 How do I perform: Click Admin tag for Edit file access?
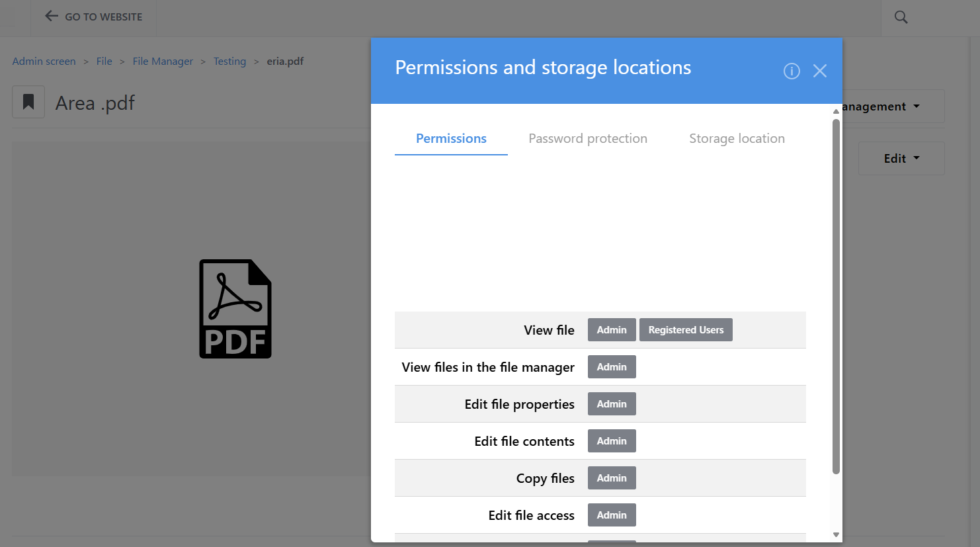[x=612, y=515]
